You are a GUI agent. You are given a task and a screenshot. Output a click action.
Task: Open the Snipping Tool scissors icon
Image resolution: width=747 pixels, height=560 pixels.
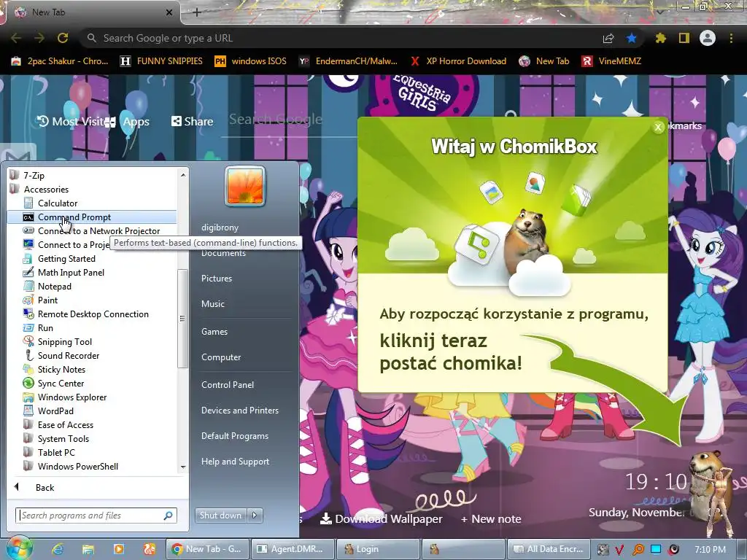28,342
